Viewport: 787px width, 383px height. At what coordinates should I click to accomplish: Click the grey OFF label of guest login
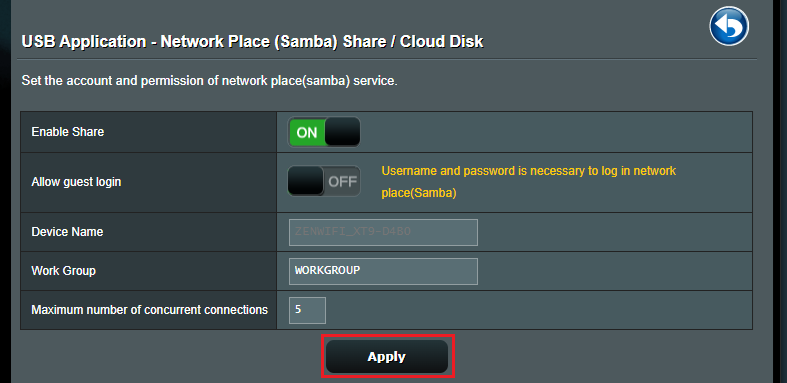[342, 182]
